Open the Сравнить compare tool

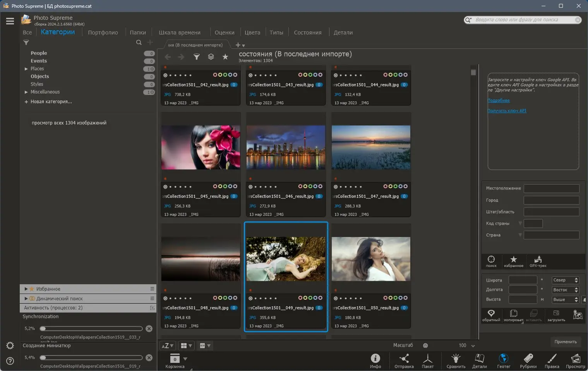click(x=456, y=358)
